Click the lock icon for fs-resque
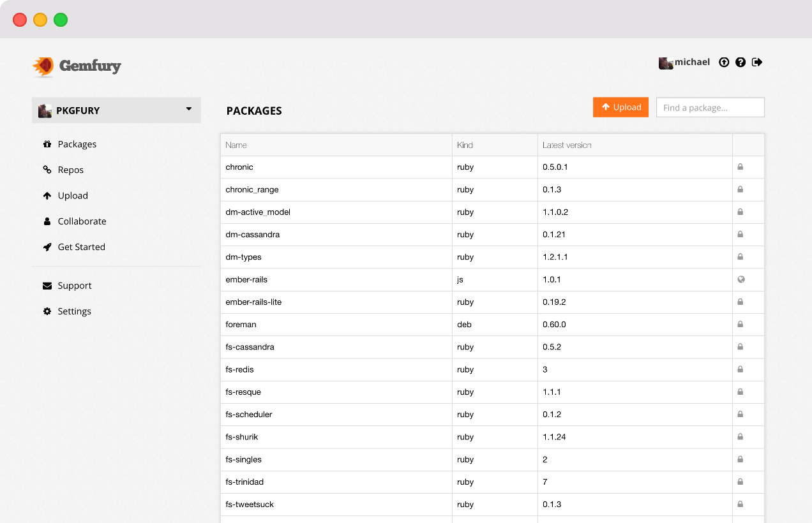The width and height of the screenshot is (812, 523). tap(741, 392)
